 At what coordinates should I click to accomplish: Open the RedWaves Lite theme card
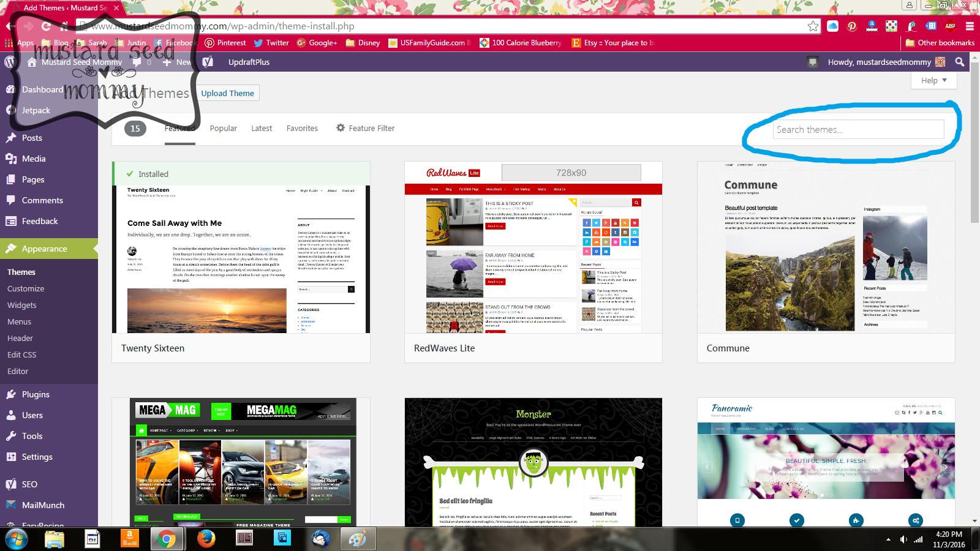[533, 262]
